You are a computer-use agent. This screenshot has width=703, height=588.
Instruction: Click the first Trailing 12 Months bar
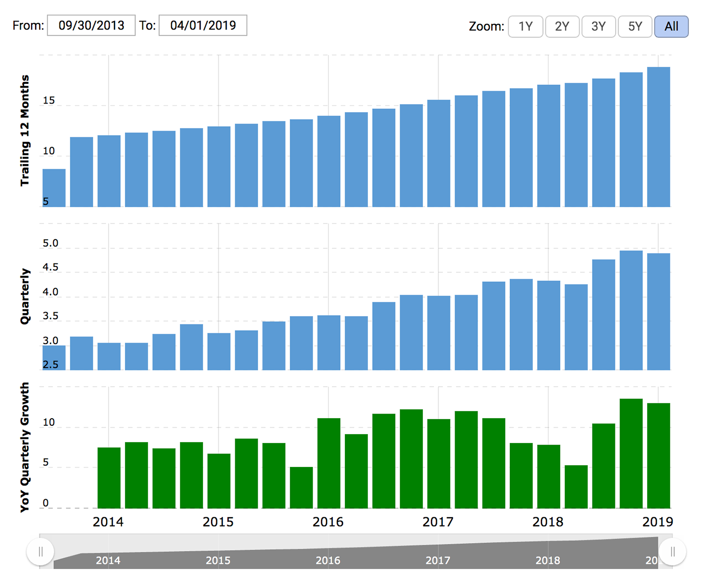(54, 188)
